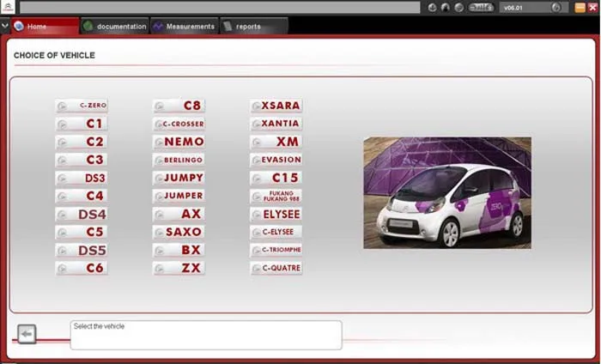Pick the XM vehicle

276,142
